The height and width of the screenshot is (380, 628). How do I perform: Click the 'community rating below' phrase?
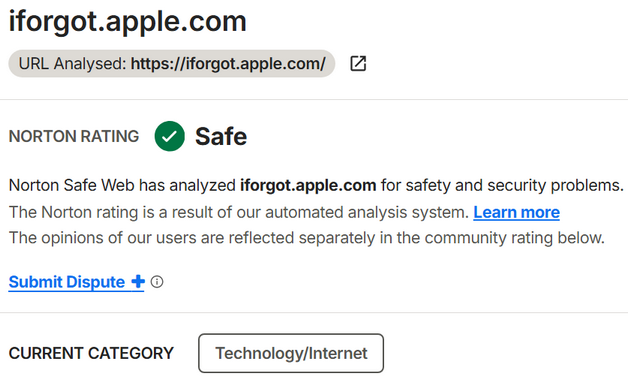pyautogui.click(x=514, y=238)
